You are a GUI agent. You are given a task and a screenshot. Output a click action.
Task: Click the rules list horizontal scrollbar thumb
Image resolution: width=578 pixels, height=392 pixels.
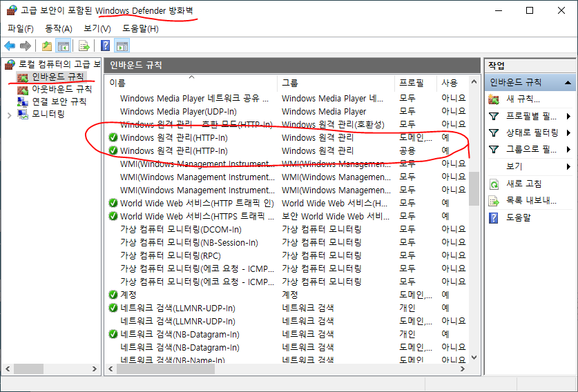pos(166,369)
